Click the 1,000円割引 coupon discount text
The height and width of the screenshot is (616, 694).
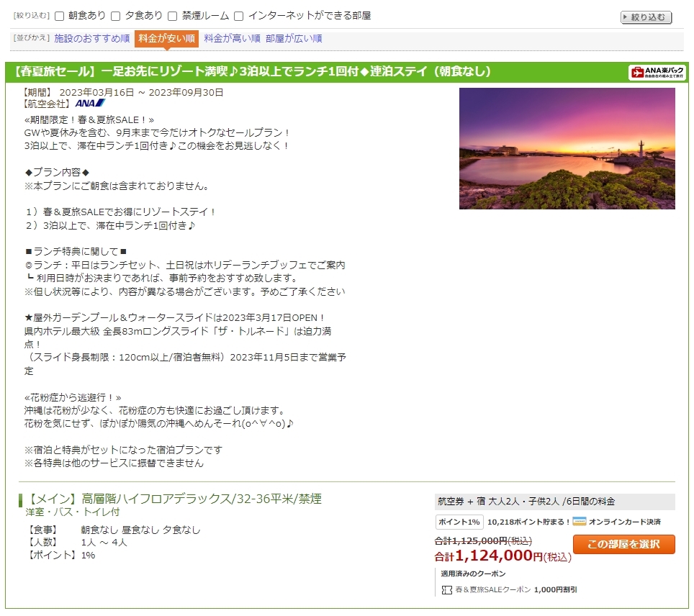coord(556,590)
